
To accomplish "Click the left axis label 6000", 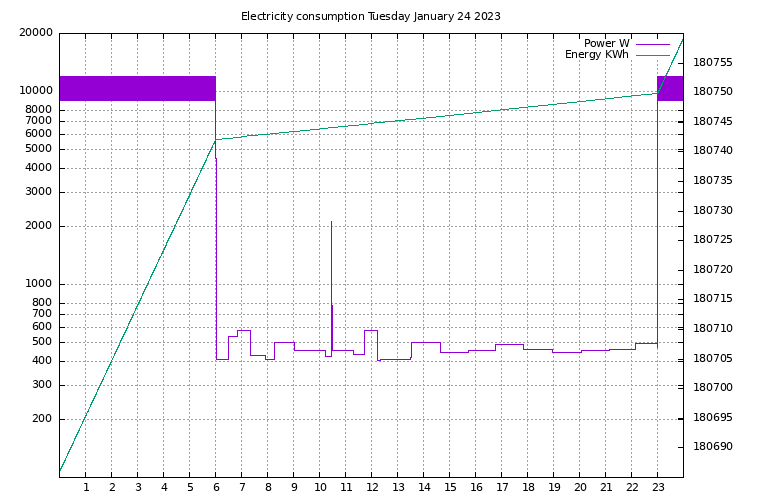I will [x=38, y=133].
